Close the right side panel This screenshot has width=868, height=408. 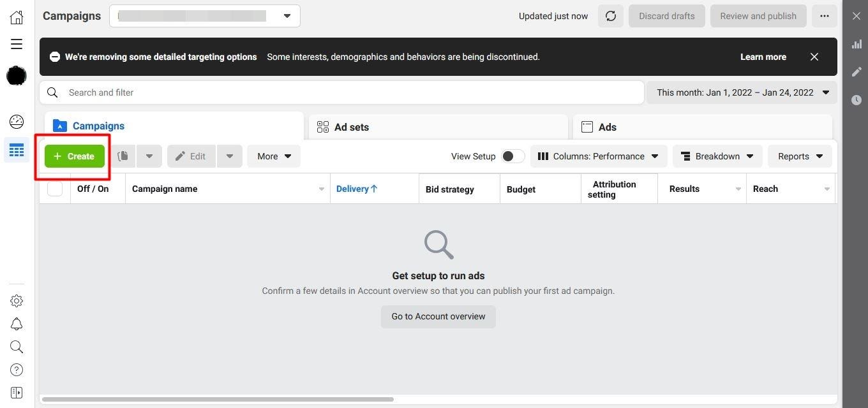(857, 16)
